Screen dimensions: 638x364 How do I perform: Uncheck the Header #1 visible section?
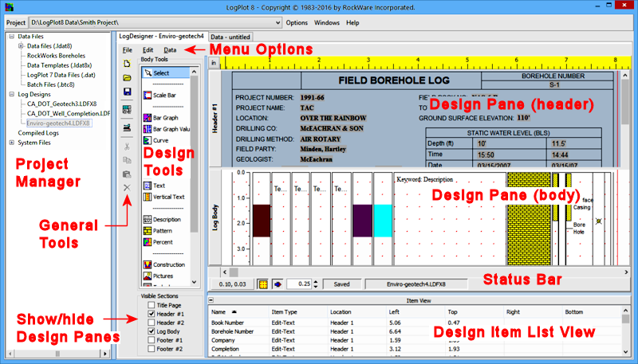click(x=151, y=313)
